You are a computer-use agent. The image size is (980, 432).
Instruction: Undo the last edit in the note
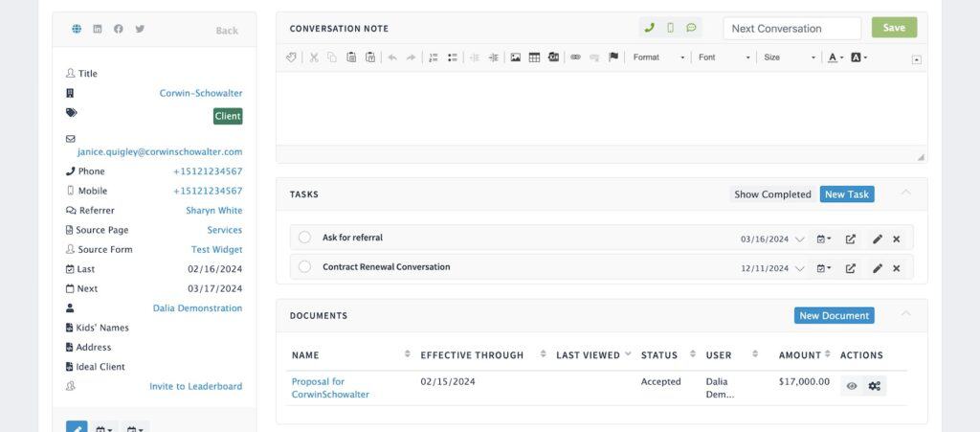(392, 57)
